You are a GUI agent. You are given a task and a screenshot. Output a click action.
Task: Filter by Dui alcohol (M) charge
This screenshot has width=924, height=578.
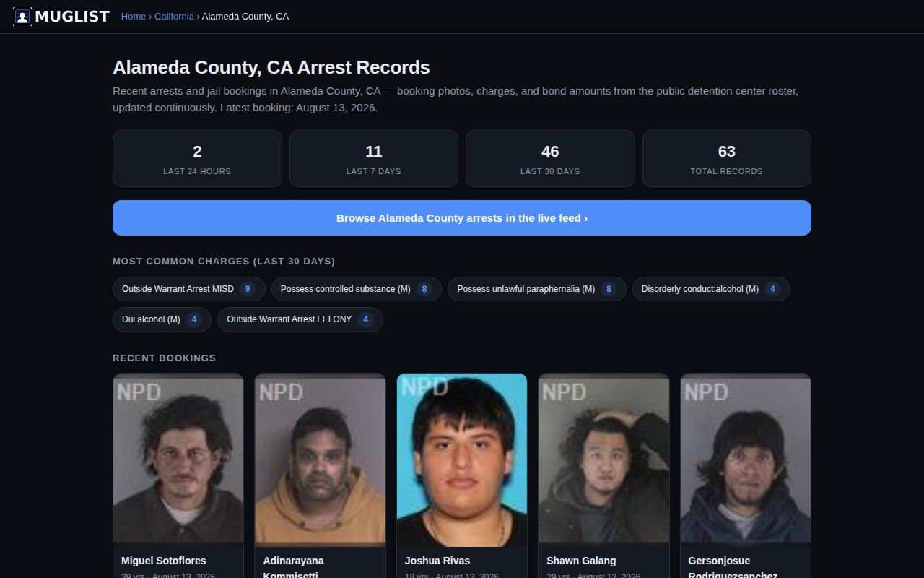tap(162, 319)
